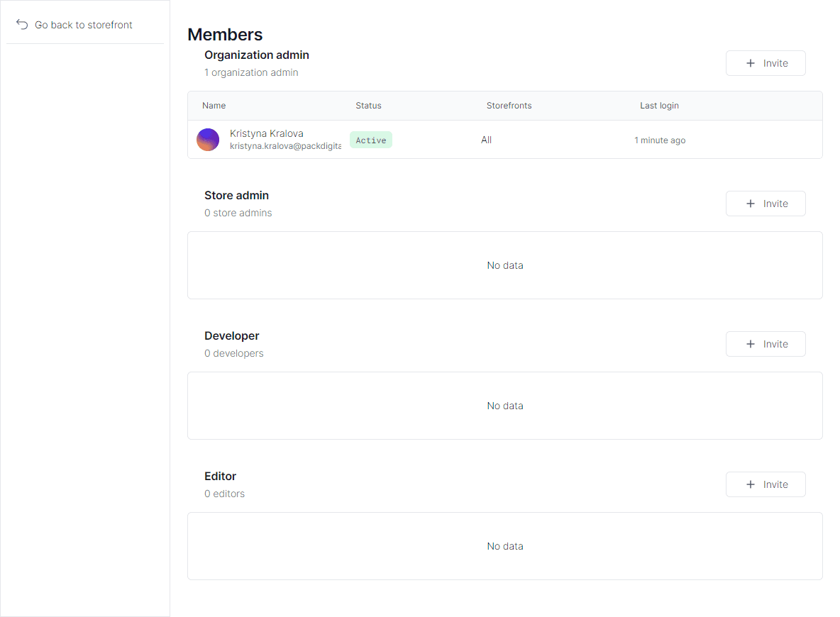Click No data in Developer table
Viewport: 840px width, 617px height.
pos(504,406)
